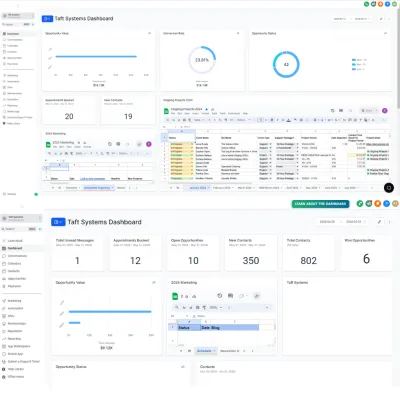Click the black chat widget icon

[389, 188]
